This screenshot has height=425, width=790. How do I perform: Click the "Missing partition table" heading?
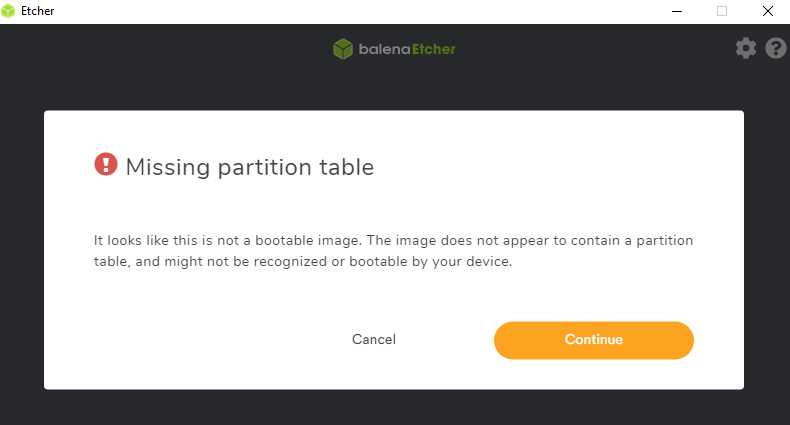[249, 167]
